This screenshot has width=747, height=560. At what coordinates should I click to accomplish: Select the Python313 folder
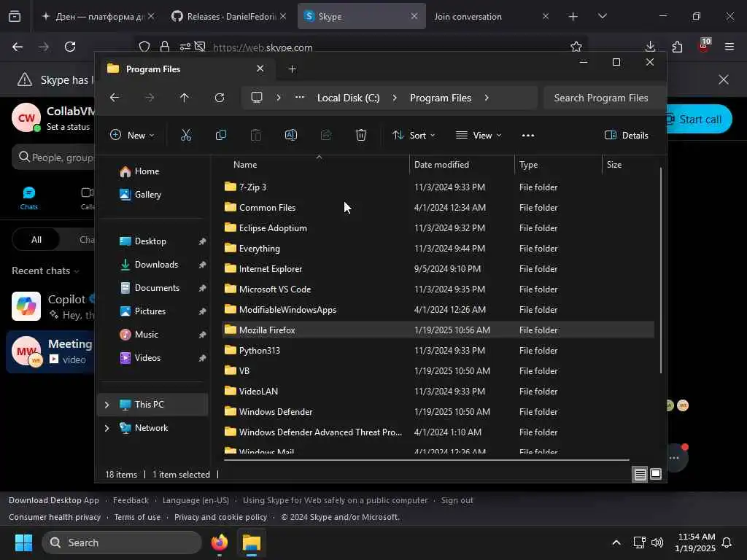438,350
